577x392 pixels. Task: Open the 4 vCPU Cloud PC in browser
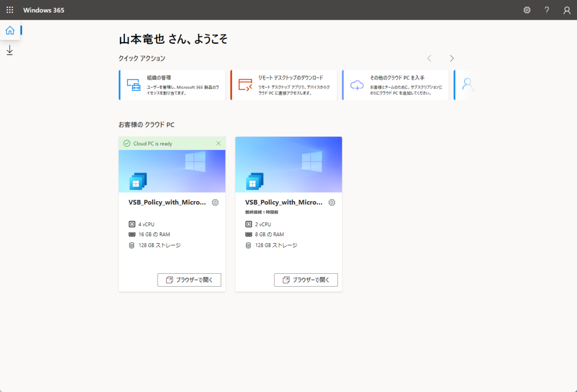coord(189,280)
